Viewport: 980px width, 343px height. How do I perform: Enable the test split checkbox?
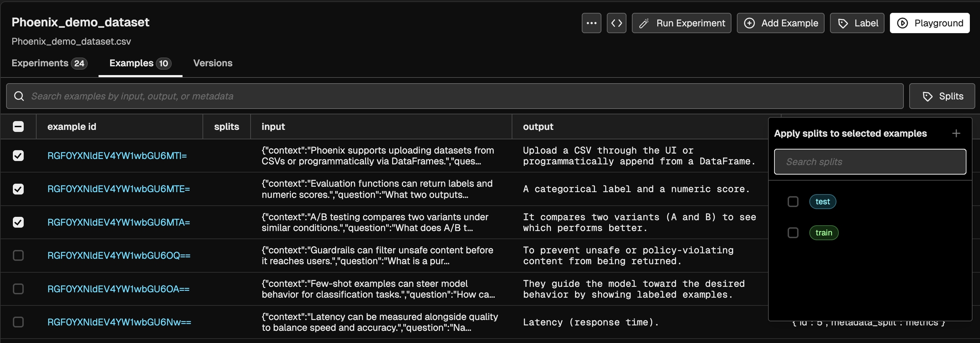[x=793, y=201]
